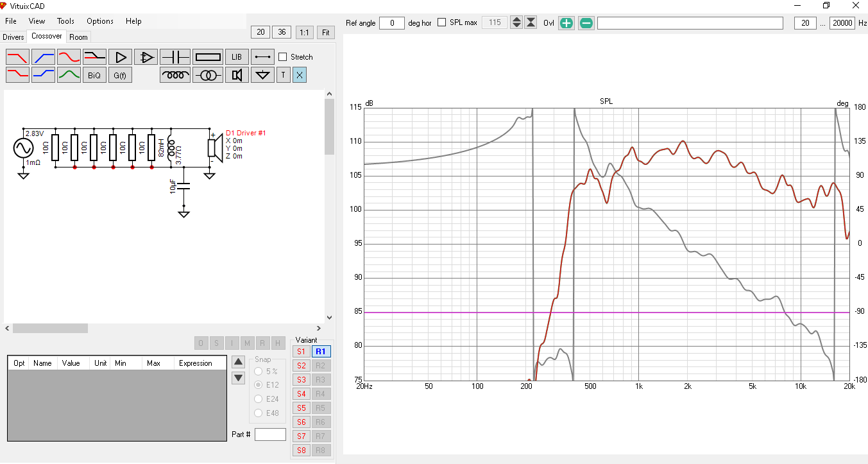Viewport: 868px width, 464px height.
Task: Select the ground symbol icon
Action: (x=262, y=75)
